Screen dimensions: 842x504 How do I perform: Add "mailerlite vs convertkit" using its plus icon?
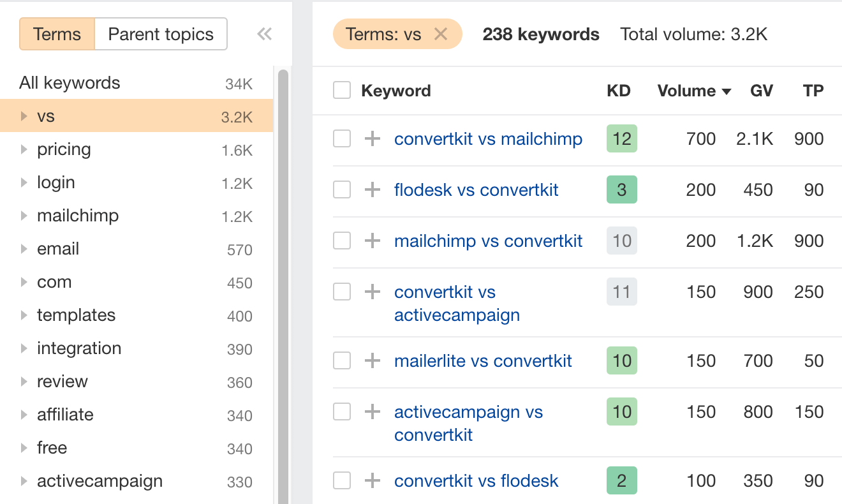coord(372,360)
